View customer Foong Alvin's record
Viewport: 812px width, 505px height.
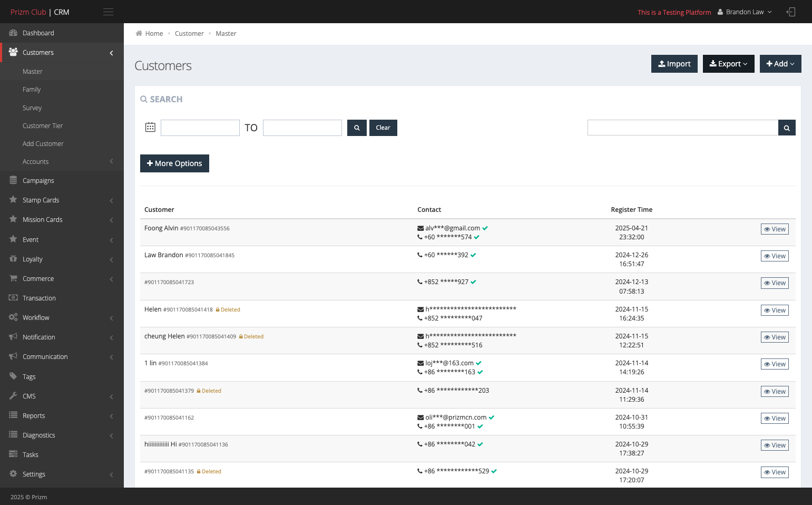click(x=775, y=229)
